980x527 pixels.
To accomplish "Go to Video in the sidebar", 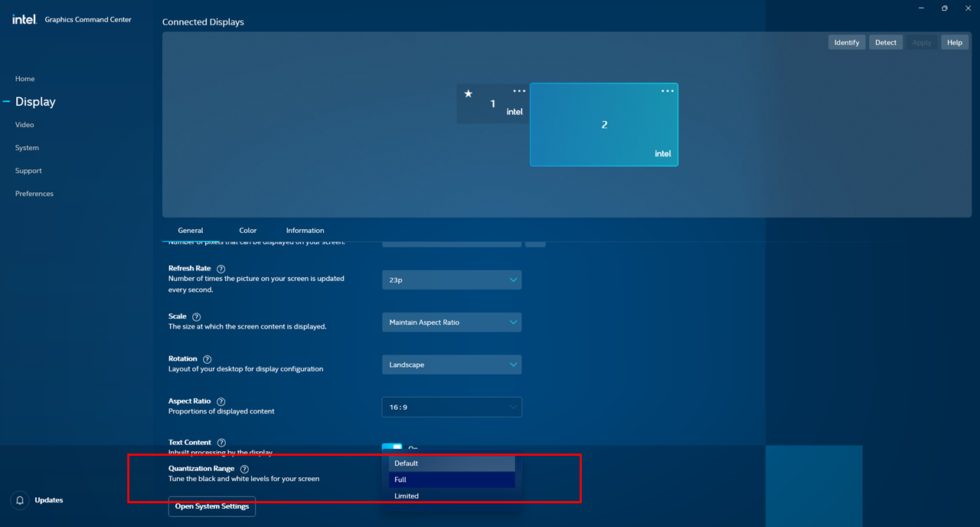I will tap(24, 125).
